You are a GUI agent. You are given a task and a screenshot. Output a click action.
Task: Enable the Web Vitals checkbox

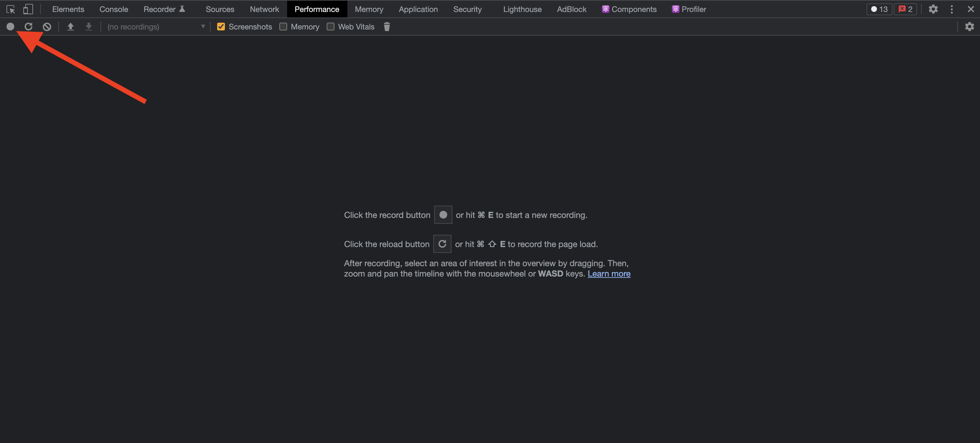pos(330,27)
